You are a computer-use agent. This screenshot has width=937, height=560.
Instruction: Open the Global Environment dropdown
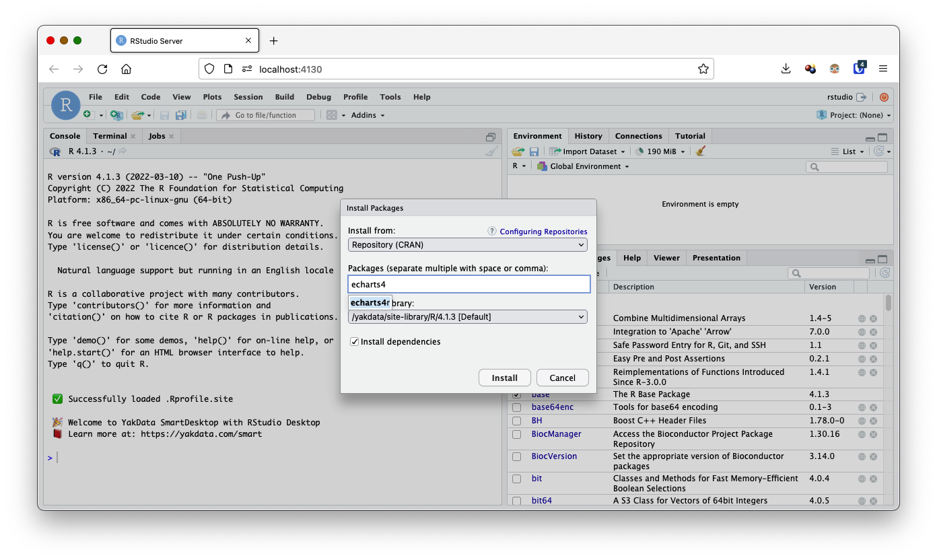point(583,166)
